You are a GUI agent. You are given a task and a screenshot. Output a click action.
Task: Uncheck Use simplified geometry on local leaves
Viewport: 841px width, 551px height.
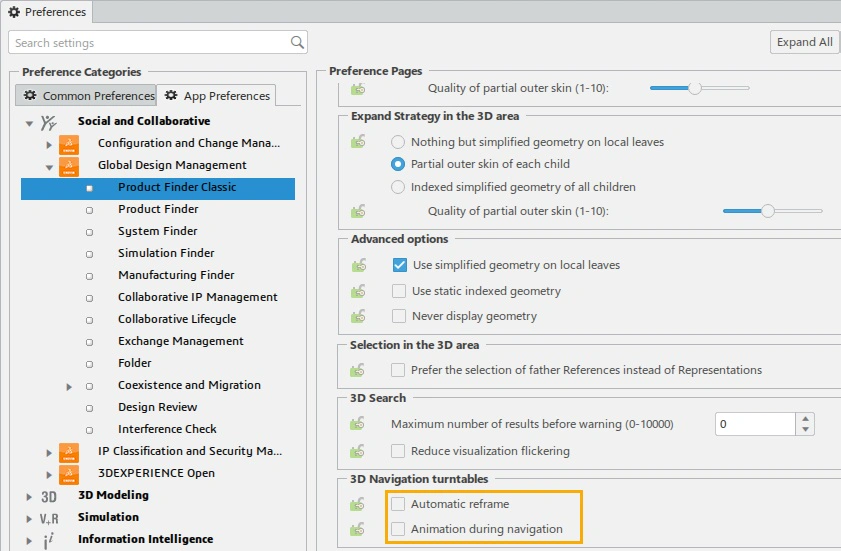pos(400,266)
